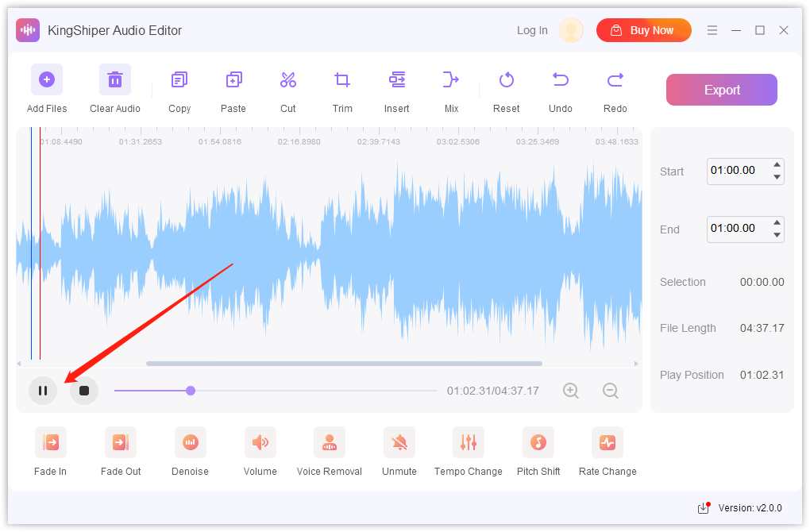Click the user avatar icon

coord(571,30)
